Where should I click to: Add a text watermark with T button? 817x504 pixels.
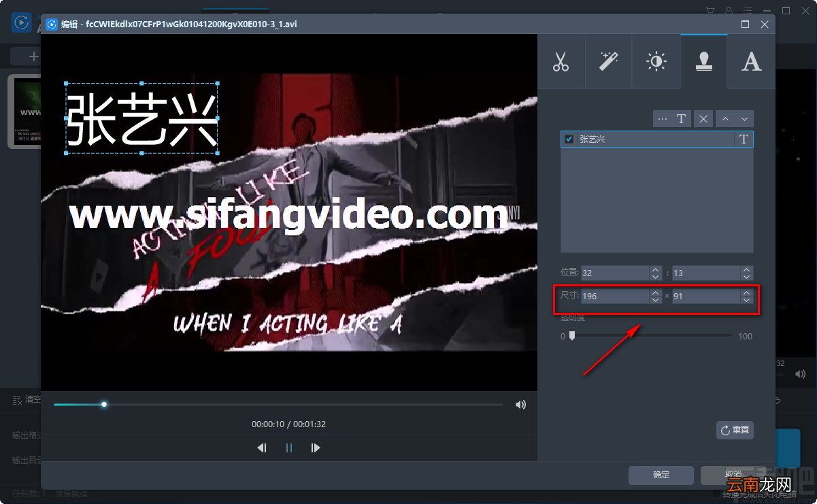(682, 119)
